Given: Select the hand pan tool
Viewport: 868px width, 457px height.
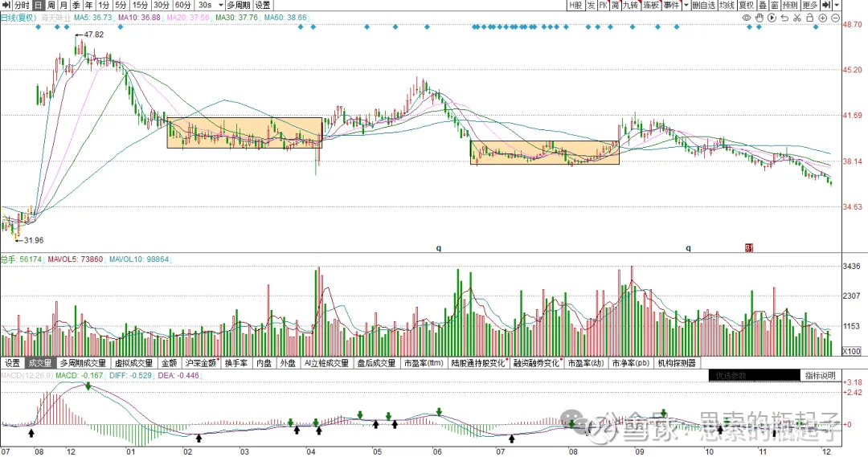Looking at the screenshot, I should [x=759, y=18].
